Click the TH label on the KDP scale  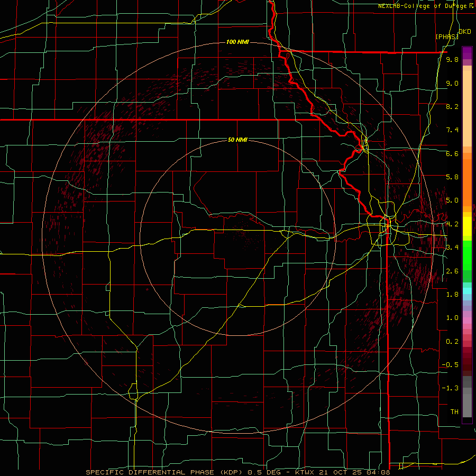[454, 412]
